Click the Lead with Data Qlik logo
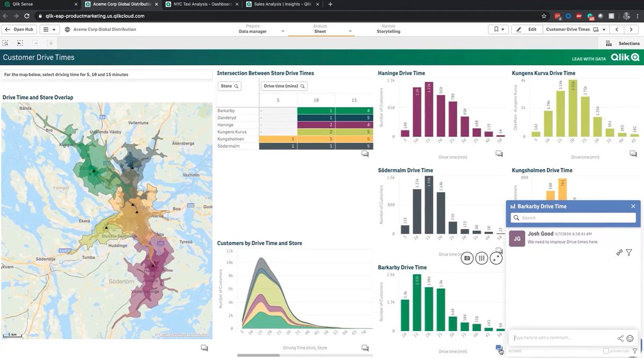Screen dimensions: 644x358 point(605,57)
